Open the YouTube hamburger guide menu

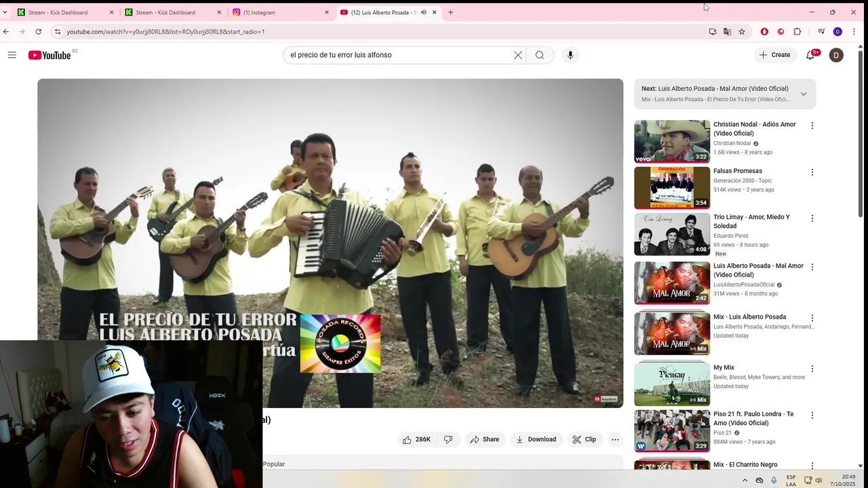12,55
